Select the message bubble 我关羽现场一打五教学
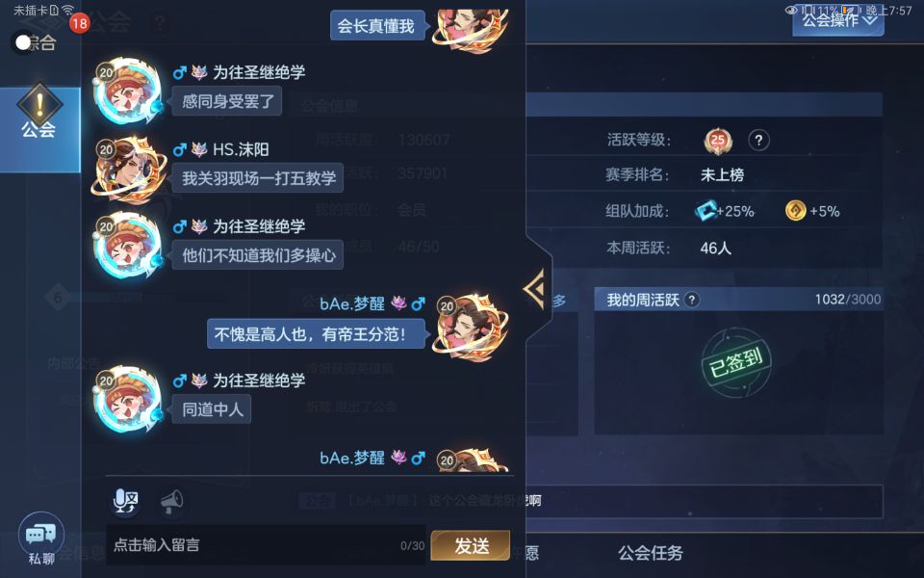This screenshot has width=924, height=578. (x=258, y=178)
